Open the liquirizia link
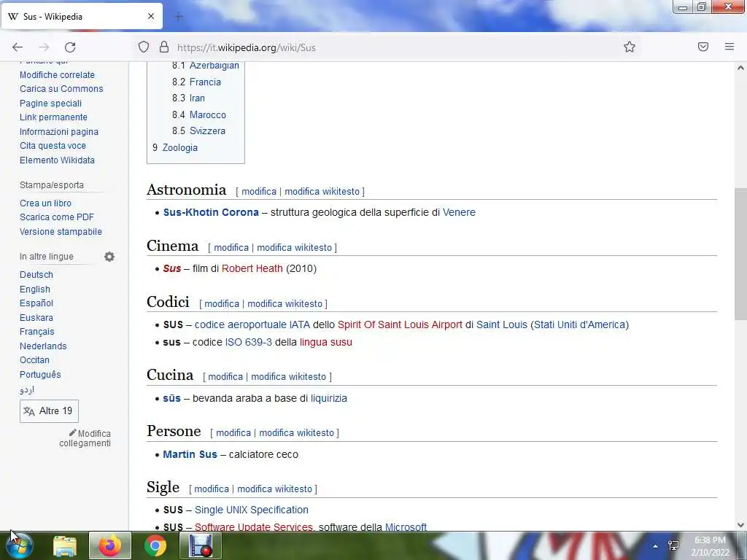Image resolution: width=747 pixels, height=560 pixels. coord(329,399)
